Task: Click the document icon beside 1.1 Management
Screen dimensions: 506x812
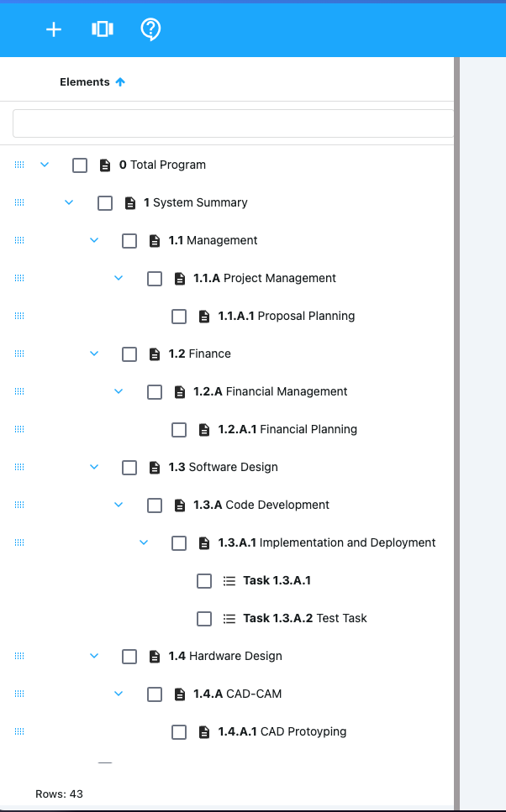Action: pyautogui.click(x=155, y=241)
